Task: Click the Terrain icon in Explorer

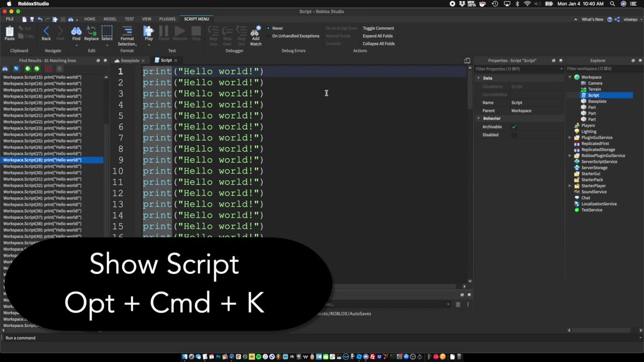Action: [x=584, y=89]
